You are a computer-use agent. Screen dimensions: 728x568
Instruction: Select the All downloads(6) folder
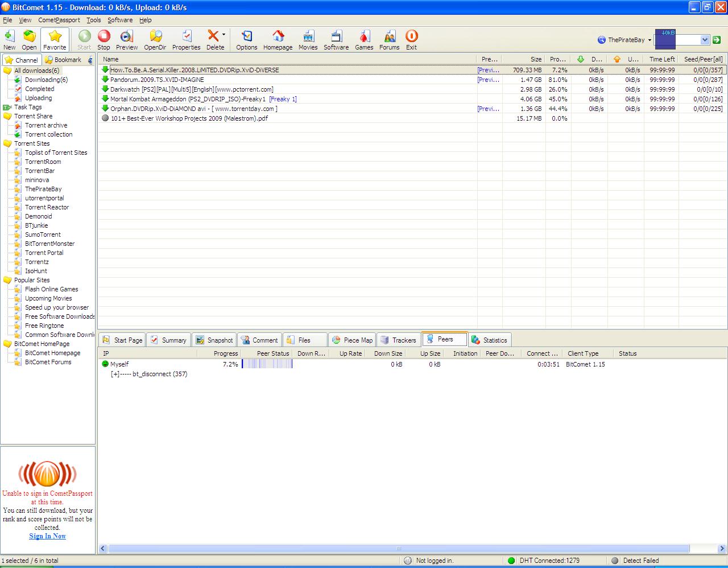coord(36,71)
